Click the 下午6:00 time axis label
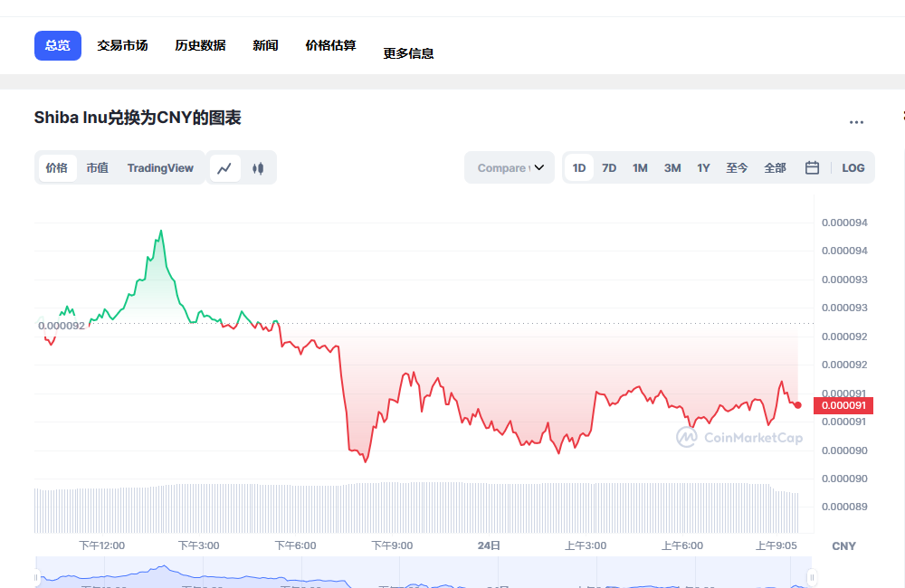This screenshot has height=588, width=905. point(296,545)
